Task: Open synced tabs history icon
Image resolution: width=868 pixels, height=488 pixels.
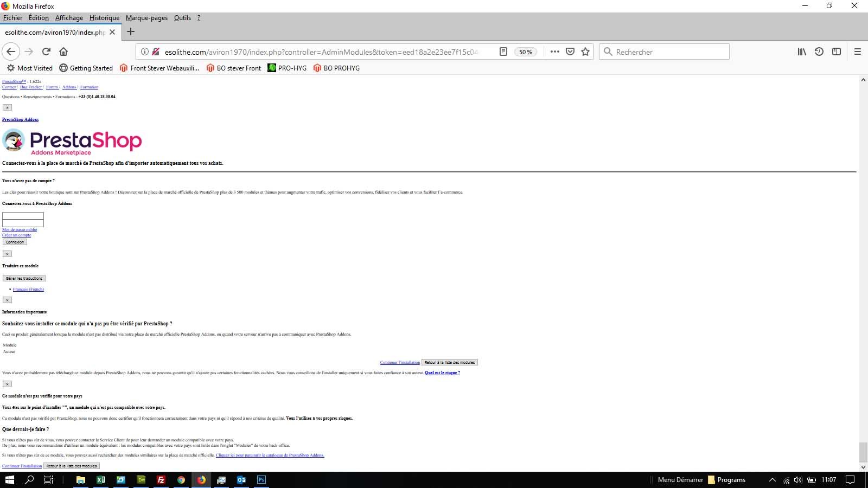Action: pos(819,52)
